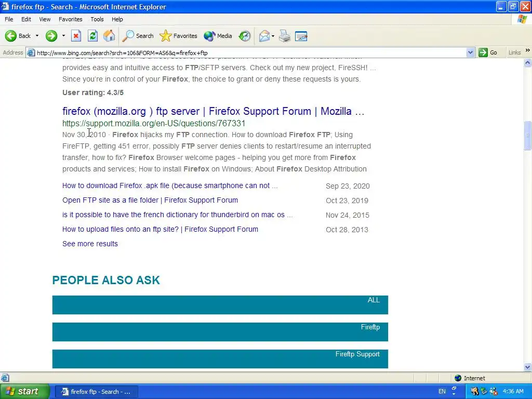This screenshot has height=399, width=532.
Task: Click the IE icon in the title bar
Action: click(x=5, y=6)
